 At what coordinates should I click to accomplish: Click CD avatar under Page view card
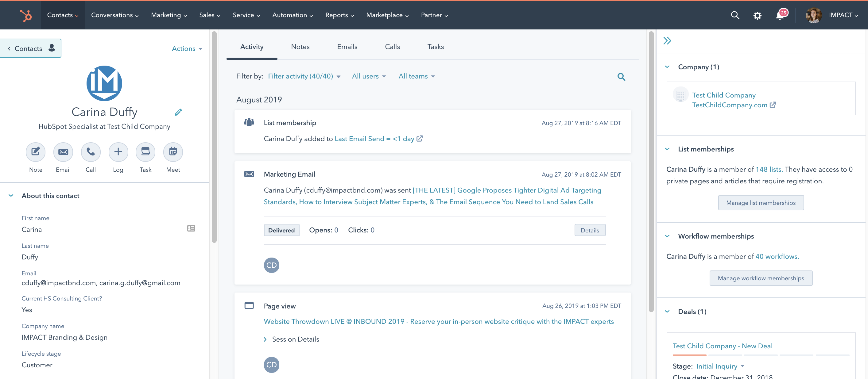tap(271, 365)
